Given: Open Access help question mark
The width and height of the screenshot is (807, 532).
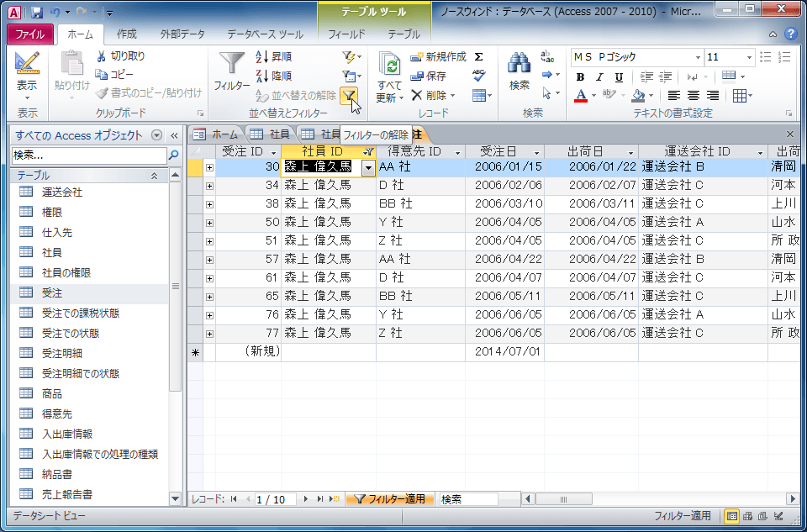Looking at the screenshot, I should pos(790,34).
